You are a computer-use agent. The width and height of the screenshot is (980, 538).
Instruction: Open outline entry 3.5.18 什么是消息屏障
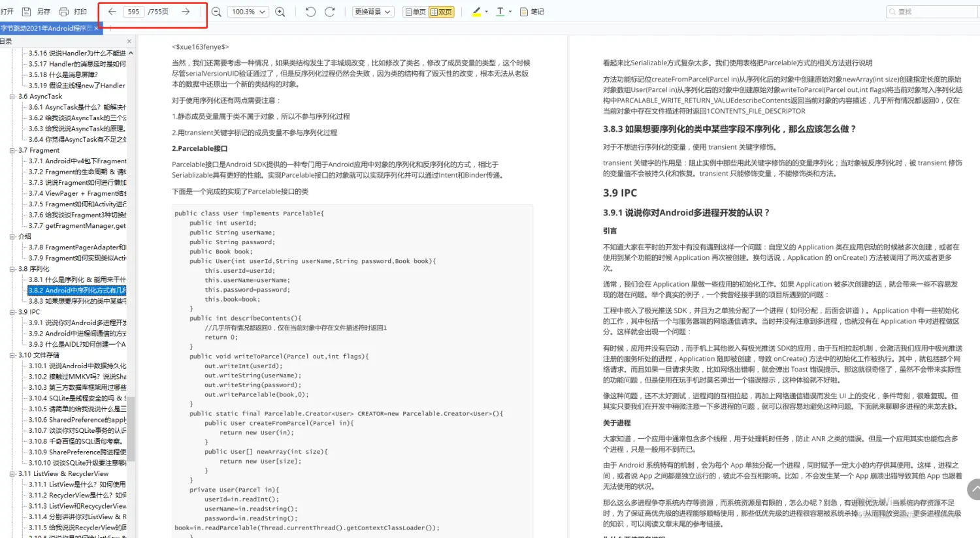point(63,74)
